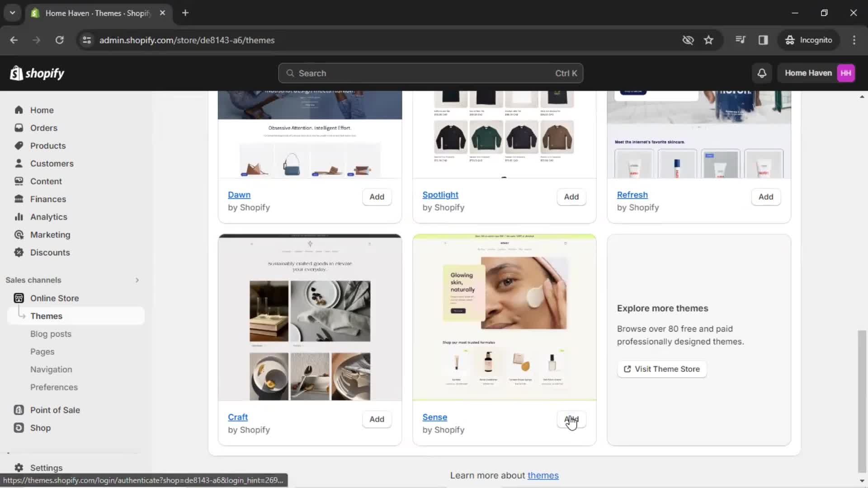This screenshot has width=868, height=488.
Task: Click the Analytics icon in sidebar
Action: pos(18,216)
